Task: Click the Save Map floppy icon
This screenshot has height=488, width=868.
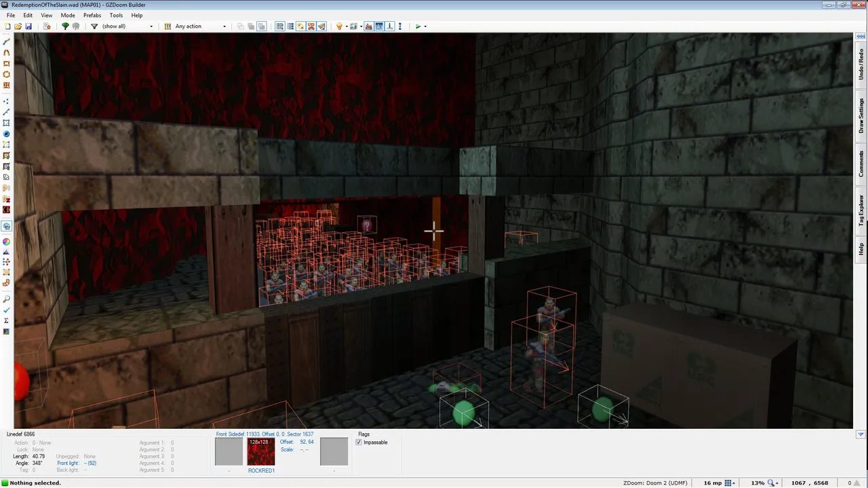Action: click(28, 26)
